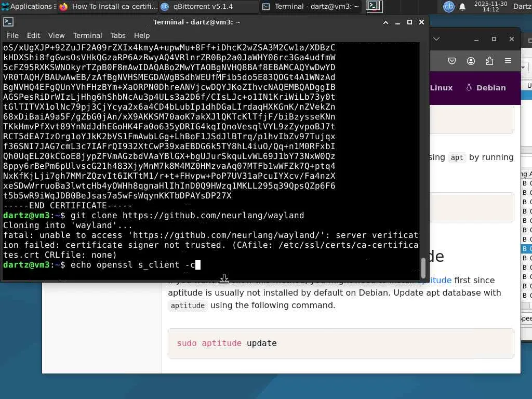Image resolution: width=532 pixels, height=399 pixels.
Task: Maximize the Firefox window
Action: [494, 39]
